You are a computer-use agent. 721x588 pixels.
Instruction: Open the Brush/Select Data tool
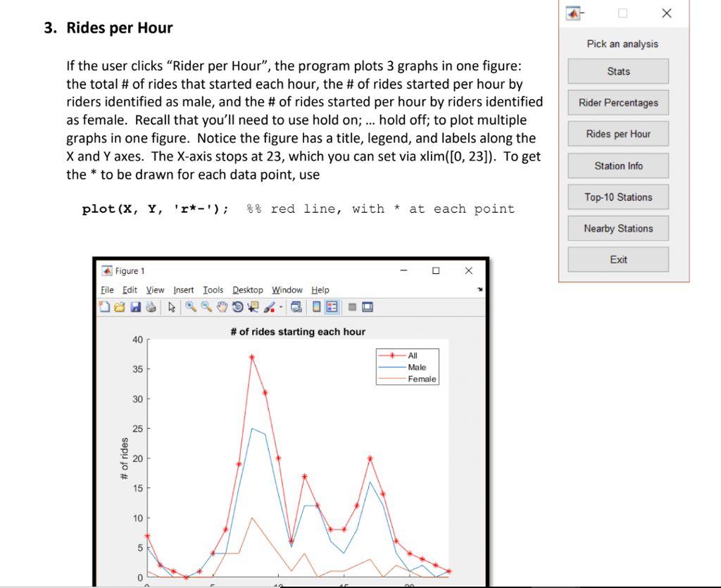[268, 307]
